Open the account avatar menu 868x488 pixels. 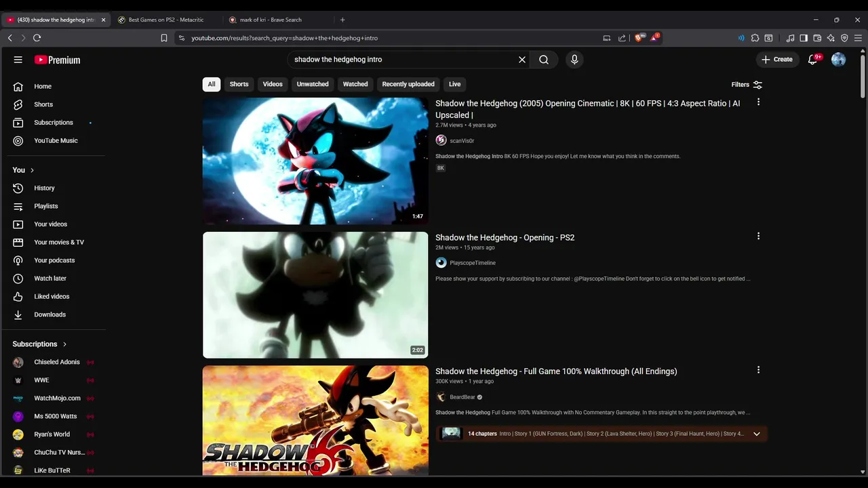[839, 60]
